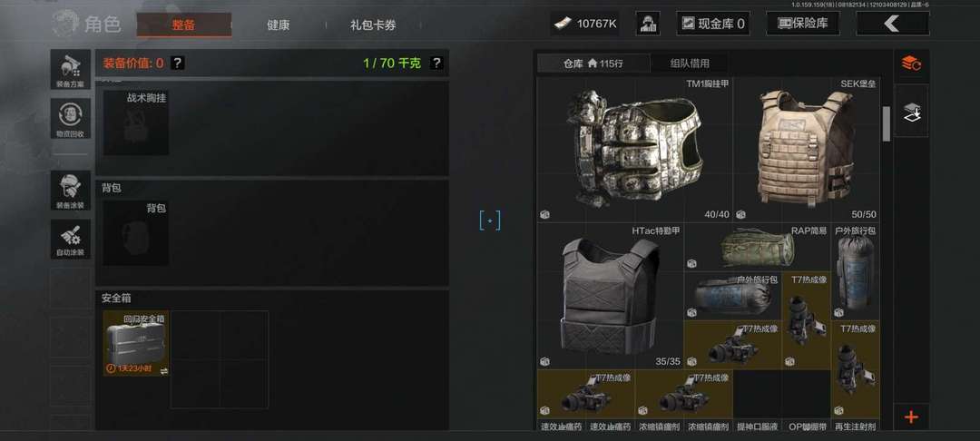This screenshot has height=441, width=980.
Task: Click the back arrow button
Action: [x=893, y=24]
